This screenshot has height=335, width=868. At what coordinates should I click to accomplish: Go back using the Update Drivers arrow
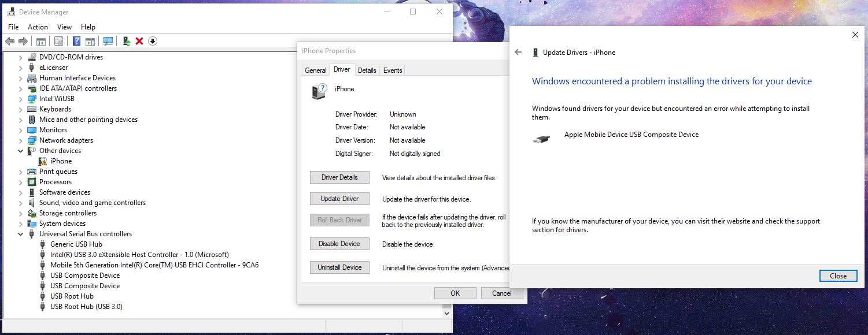(518, 52)
